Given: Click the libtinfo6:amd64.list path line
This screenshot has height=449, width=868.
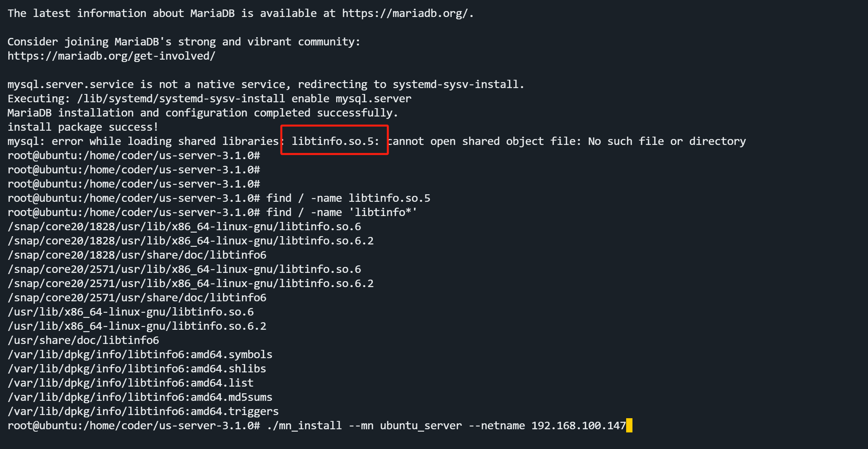Looking at the screenshot, I should (130, 383).
